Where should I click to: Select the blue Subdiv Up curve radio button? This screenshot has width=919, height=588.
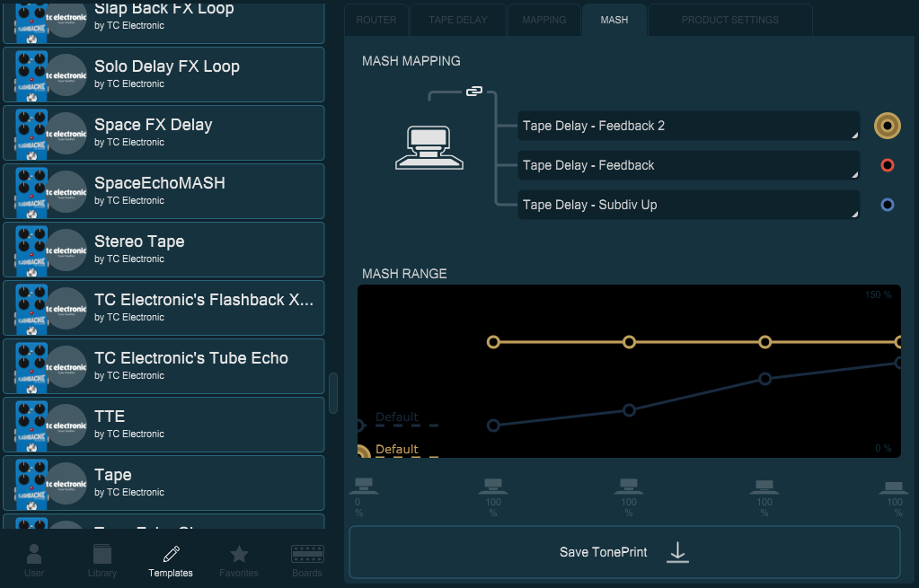888,205
